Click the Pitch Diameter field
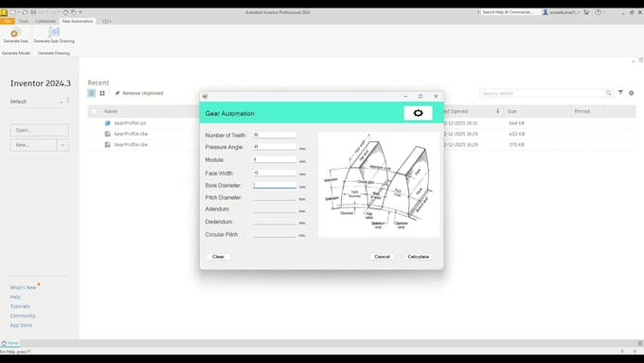This screenshot has width=644, height=363. (275, 197)
